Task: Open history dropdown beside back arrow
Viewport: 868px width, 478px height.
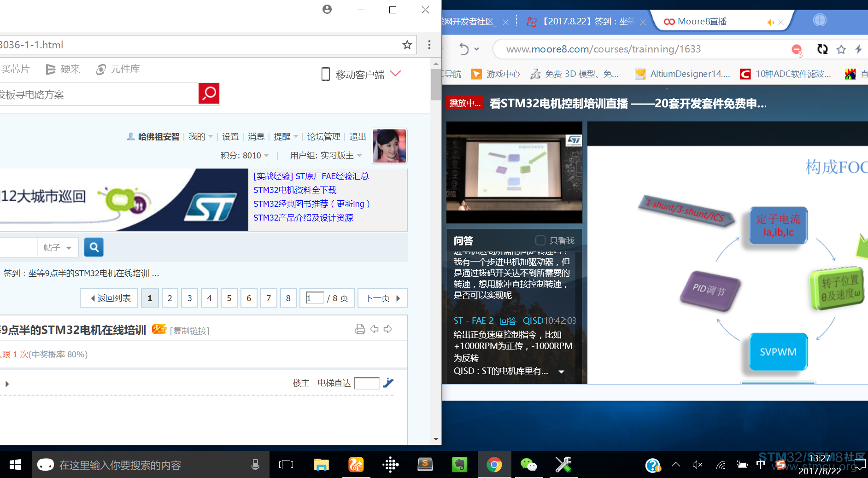Action: (477, 49)
